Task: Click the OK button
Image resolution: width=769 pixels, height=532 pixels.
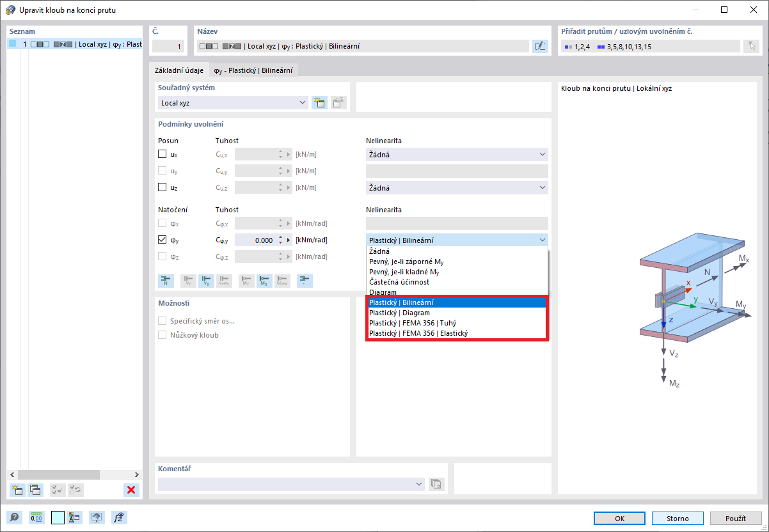Action: (x=619, y=518)
